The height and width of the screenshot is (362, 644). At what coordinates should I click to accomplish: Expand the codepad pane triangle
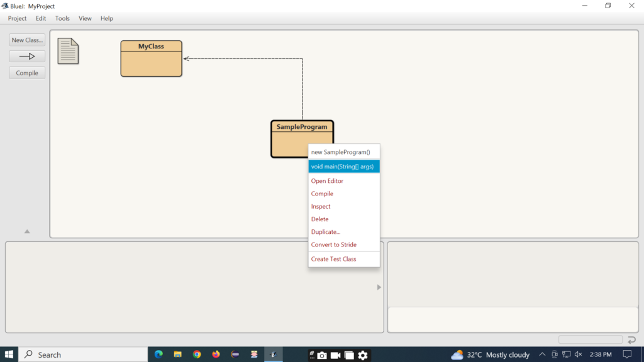(x=379, y=287)
